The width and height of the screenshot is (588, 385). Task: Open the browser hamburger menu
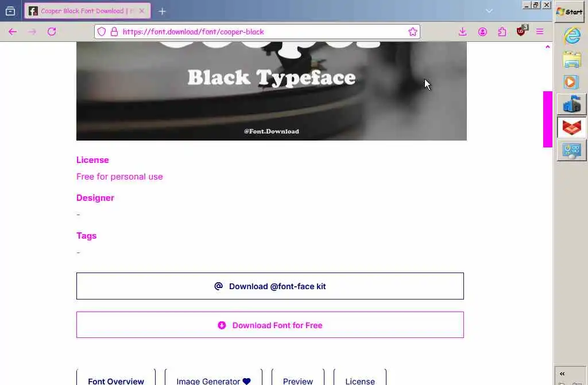point(540,32)
